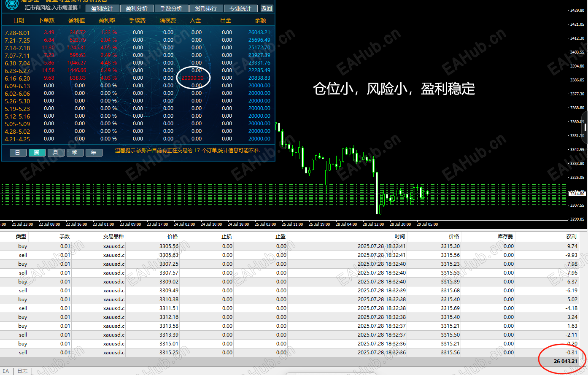Viewport: 588px width, 375px height.
Task: Select the 6.30-7.04 week row date
Action: [x=17, y=63]
